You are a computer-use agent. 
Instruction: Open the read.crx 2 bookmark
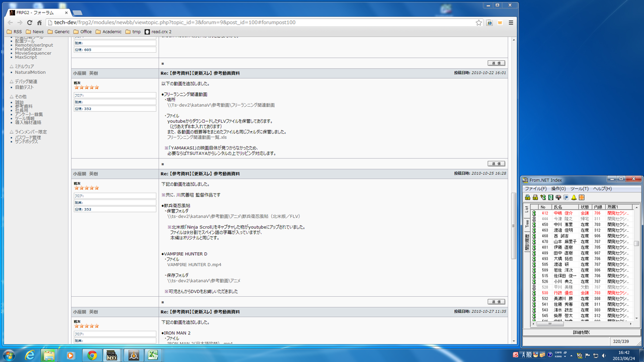click(x=158, y=32)
